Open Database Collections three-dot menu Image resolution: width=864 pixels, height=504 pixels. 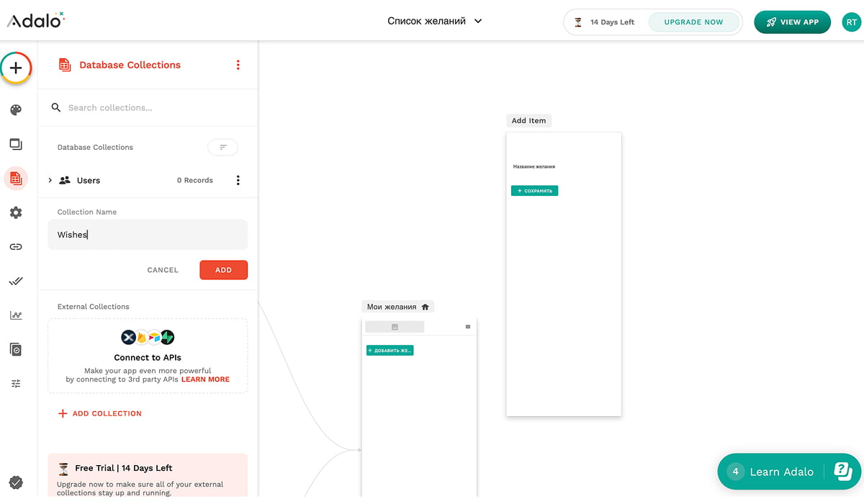[238, 65]
